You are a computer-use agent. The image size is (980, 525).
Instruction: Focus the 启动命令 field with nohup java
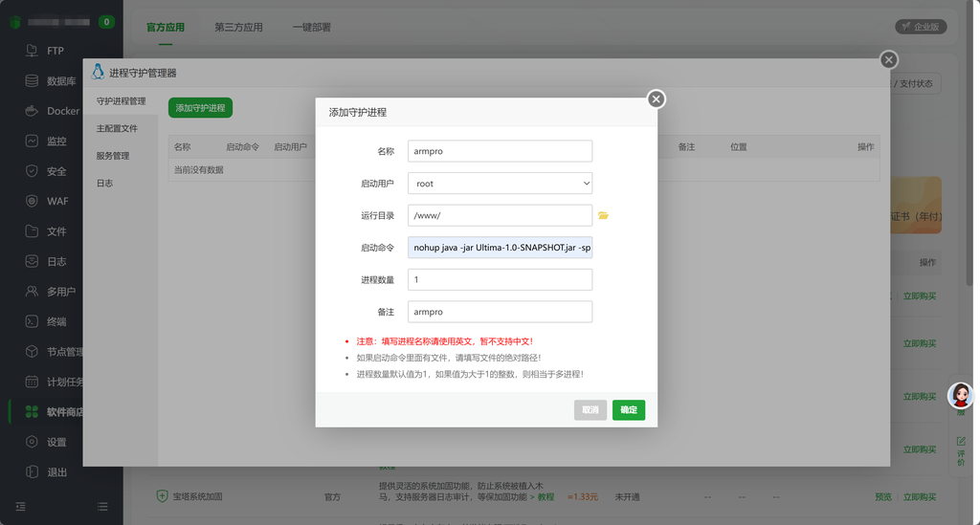[500, 248]
